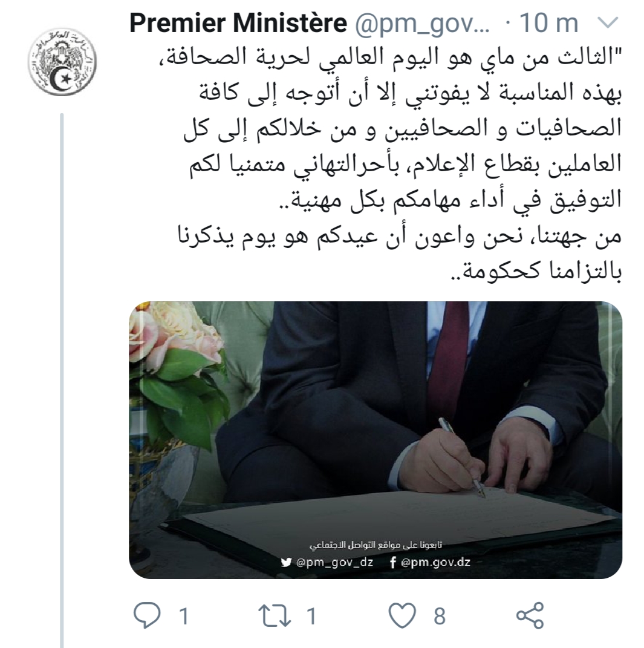644x648 pixels.
Task: Click the reply speech bubble icon
Action: coord(146,615)
